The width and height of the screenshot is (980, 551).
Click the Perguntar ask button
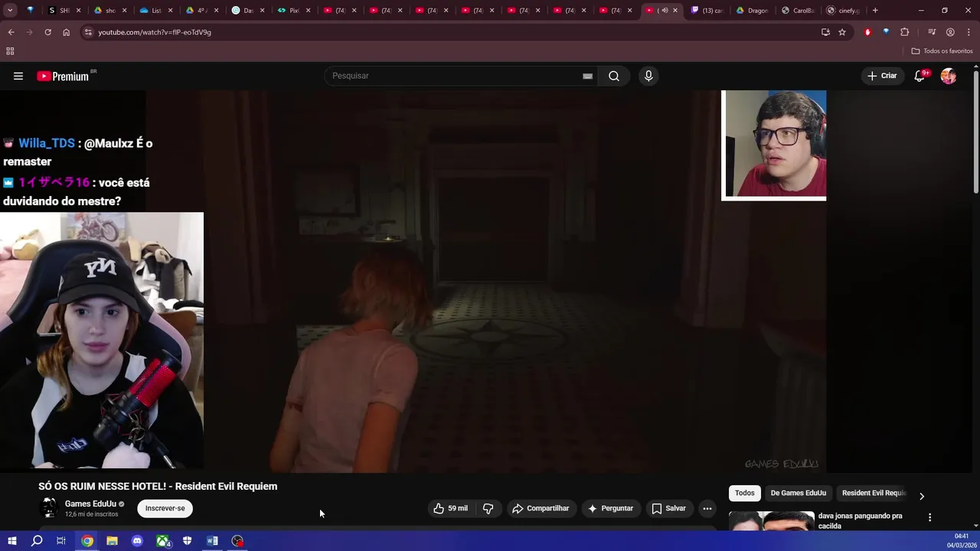tap(610, 508)
